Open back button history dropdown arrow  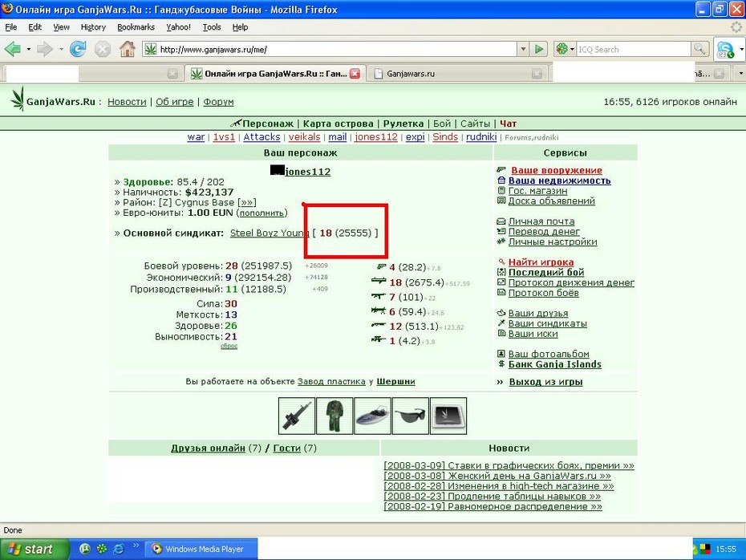pos(29,49)
